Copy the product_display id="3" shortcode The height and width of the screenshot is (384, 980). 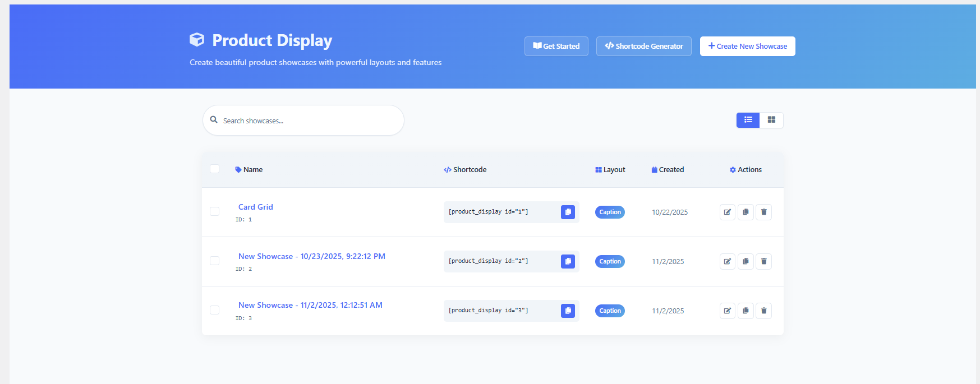pos(568,311)
